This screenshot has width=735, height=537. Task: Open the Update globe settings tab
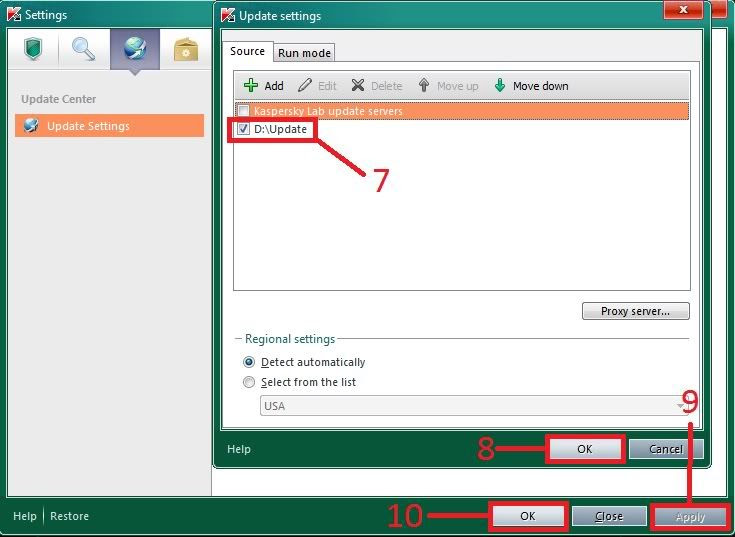pyautogui.click(x=135, y=49)
